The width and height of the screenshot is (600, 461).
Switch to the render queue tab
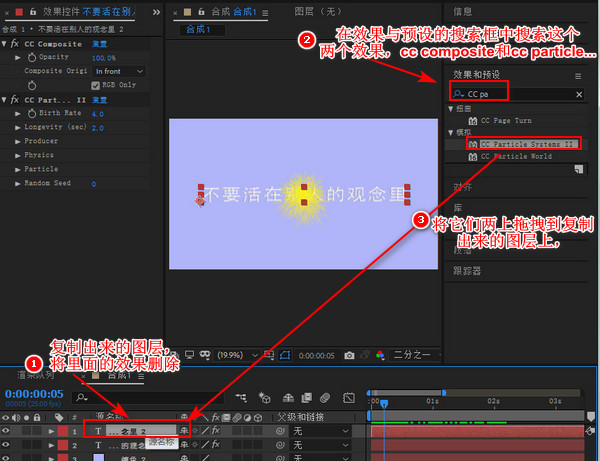pos(36,375)
